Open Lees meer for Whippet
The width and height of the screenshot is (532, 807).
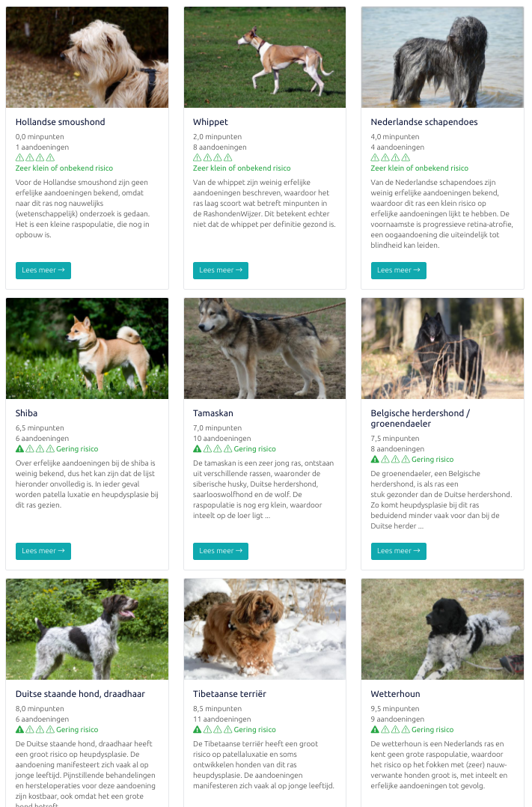[221, 270]
